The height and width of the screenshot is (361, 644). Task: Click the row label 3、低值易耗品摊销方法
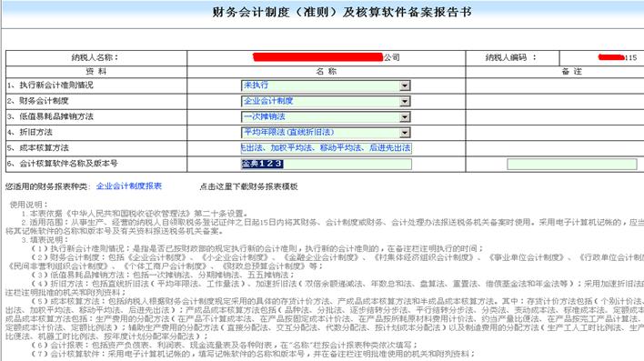[50, 116]
